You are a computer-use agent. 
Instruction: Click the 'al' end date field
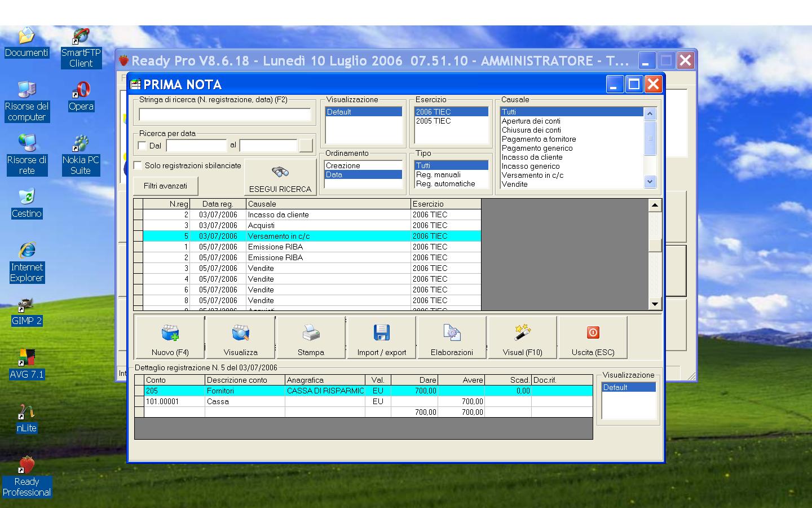(268, 146)
